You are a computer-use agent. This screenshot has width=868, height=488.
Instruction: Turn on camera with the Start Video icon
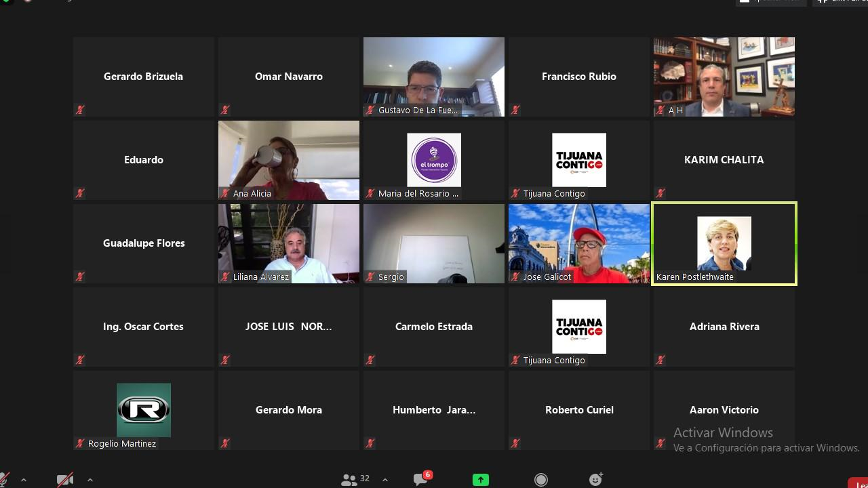(x=65, y=480)
